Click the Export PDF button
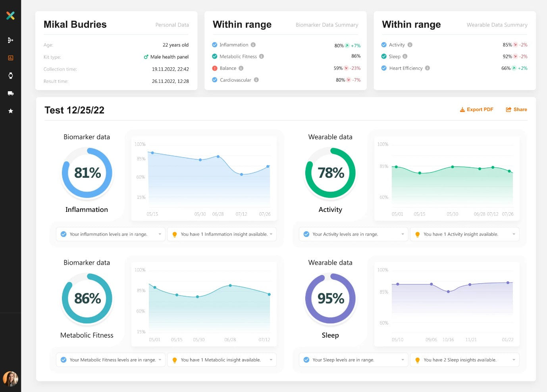The image size is (547, 392). click(476, 110)
